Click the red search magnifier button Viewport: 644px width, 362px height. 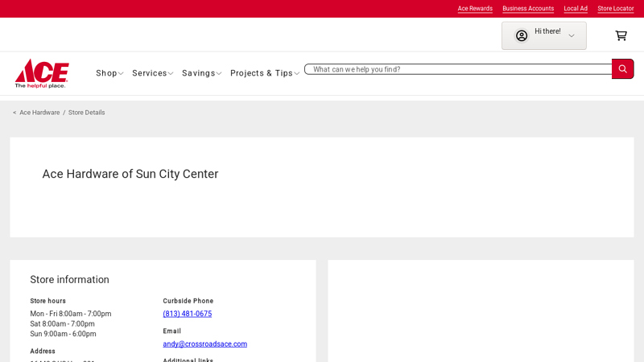[622, 69]
